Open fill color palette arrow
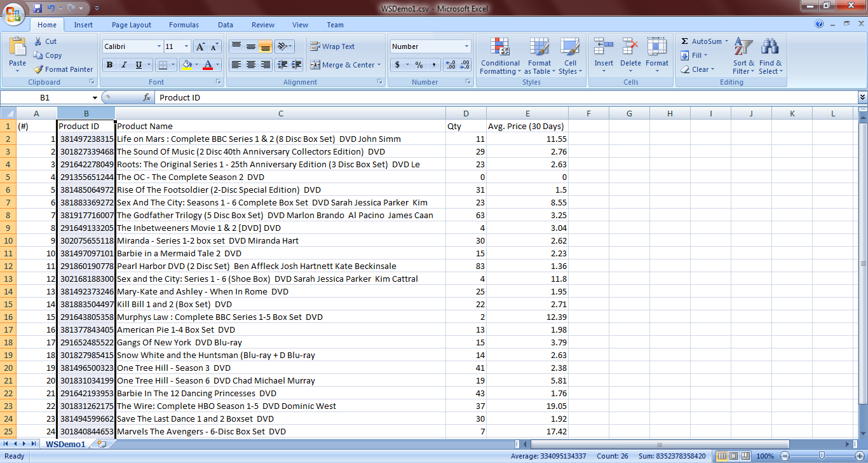Viewport: 868px width, 463px height. (196, 65)
